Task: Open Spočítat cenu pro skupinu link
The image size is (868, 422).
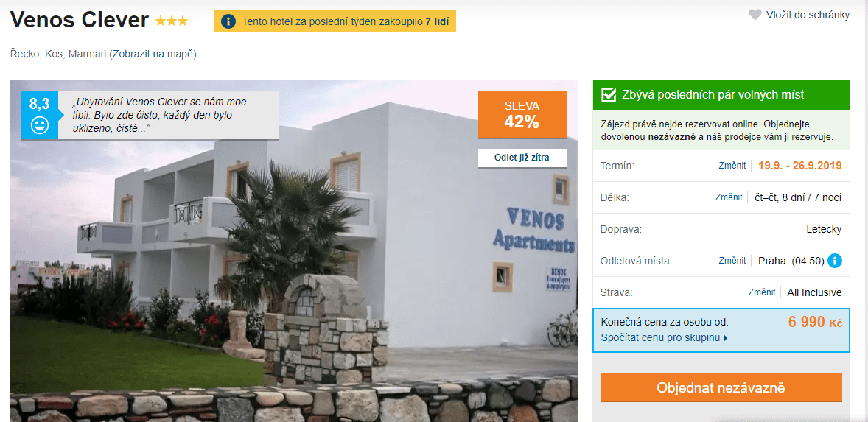Action: [660, 338]
